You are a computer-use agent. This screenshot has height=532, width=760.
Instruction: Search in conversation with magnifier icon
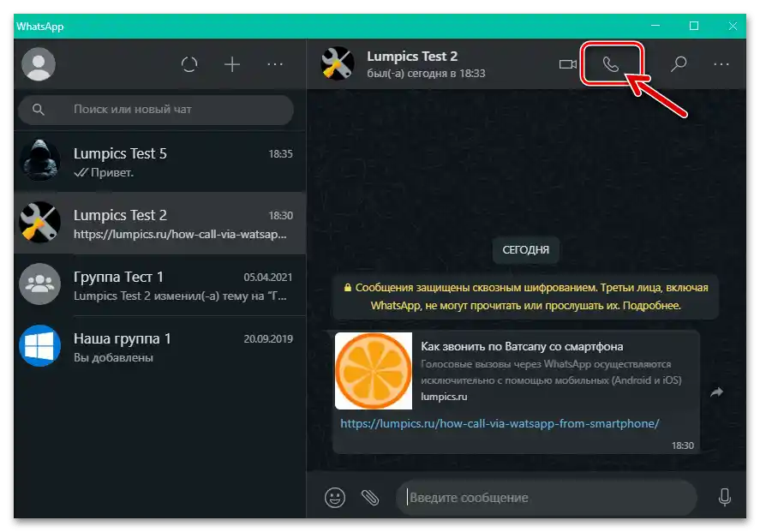(x=679, y=64)
